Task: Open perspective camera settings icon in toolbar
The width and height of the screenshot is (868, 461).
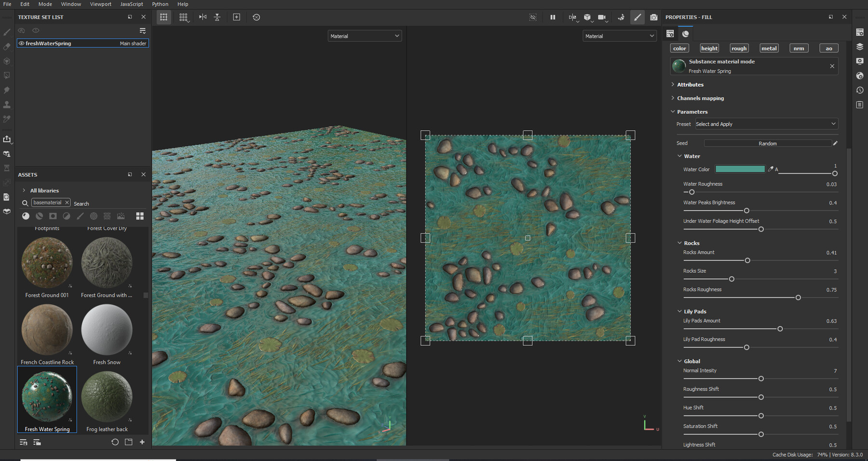Action: [x=602, y=17]
